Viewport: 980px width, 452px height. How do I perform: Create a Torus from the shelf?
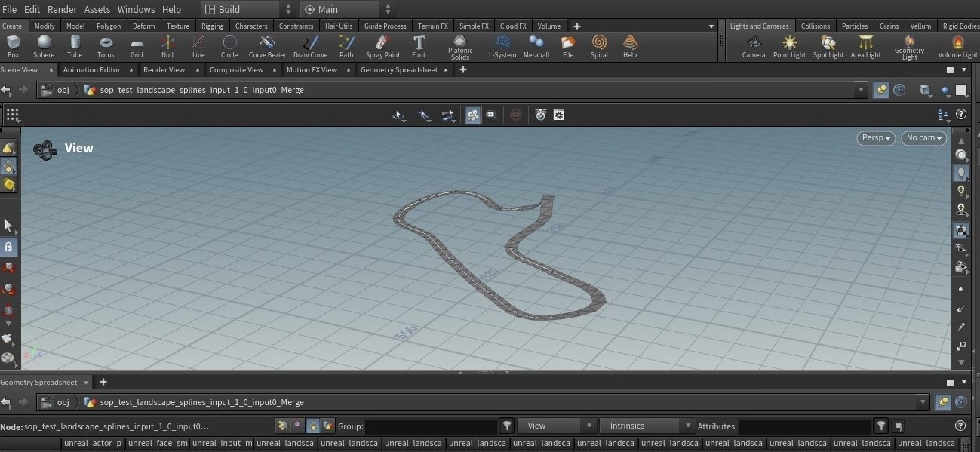pyautogui.click(x=106, y=46)
